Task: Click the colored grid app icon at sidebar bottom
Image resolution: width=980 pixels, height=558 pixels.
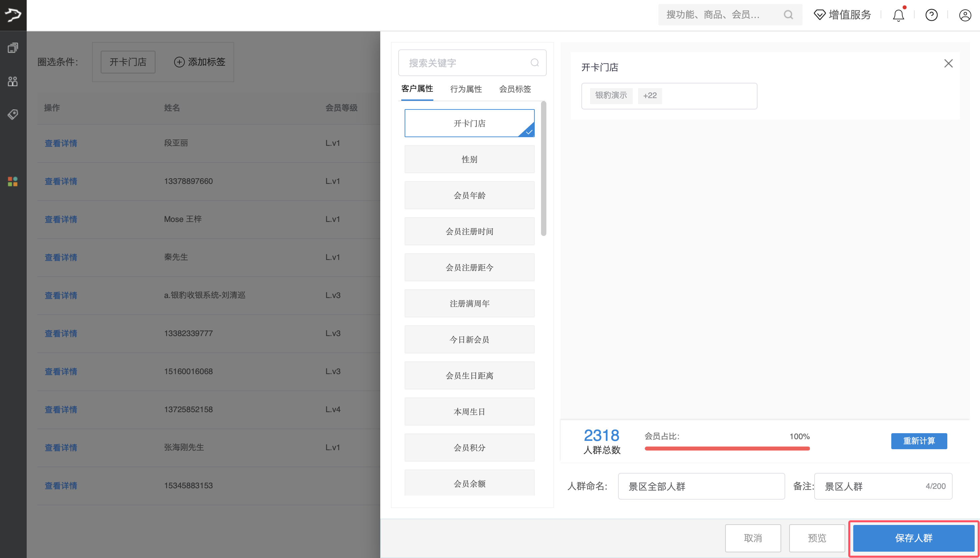Action: [12, 181]
